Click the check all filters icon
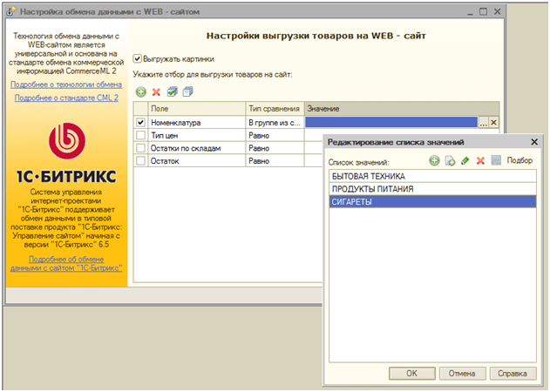550x392 pixels. pyautogui.click(x=173, y=91)
